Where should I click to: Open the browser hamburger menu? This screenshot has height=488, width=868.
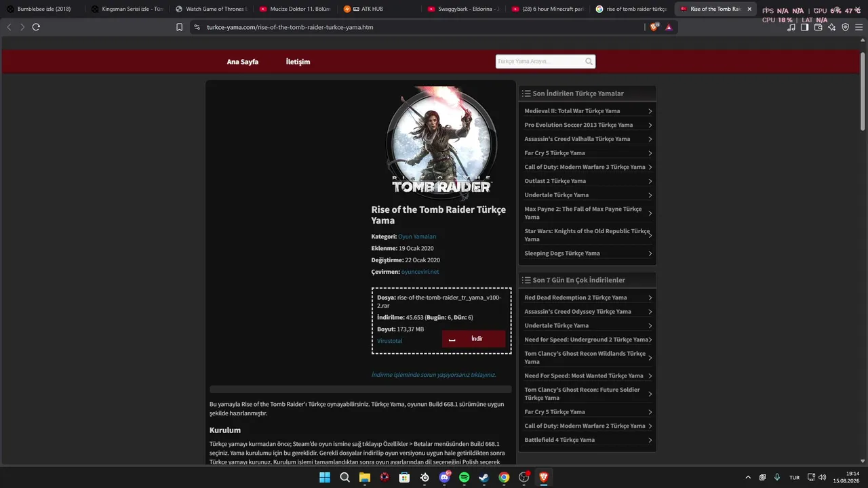coord(859,27)
